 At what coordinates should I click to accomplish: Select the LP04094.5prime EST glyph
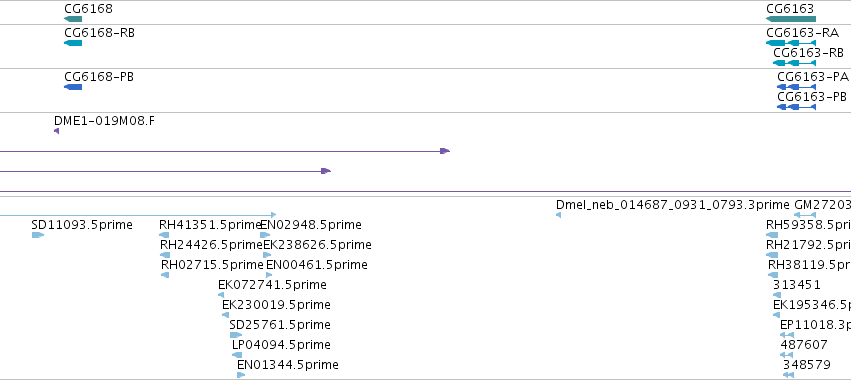pos(237,355)
